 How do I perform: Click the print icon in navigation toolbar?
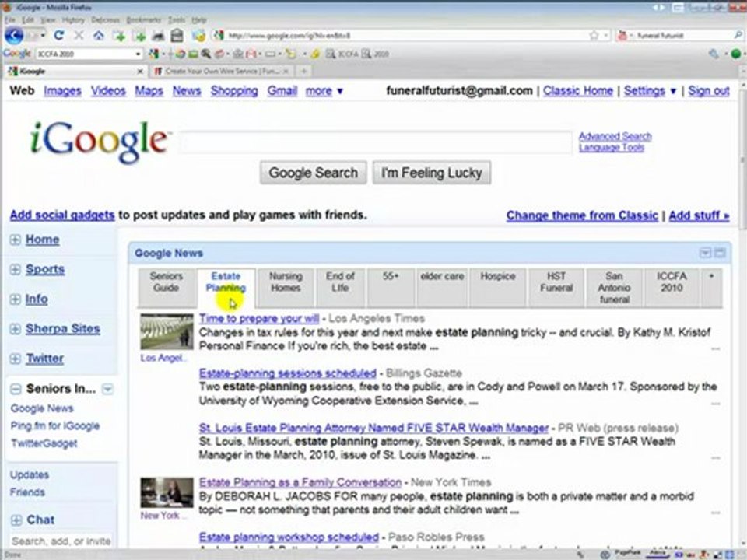159,36
